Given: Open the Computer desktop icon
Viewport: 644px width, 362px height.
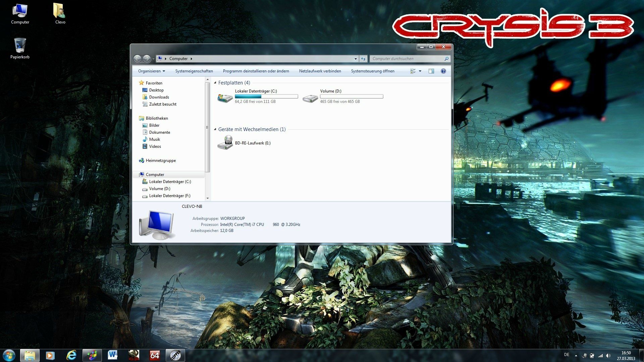Looking at the screenshot, I should (x=20, y=14).
